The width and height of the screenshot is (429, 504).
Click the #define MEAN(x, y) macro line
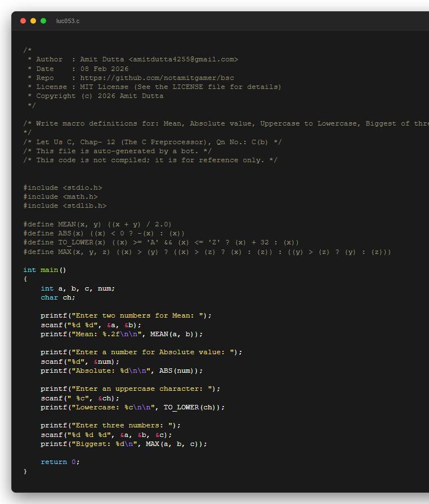pos(97,224)
